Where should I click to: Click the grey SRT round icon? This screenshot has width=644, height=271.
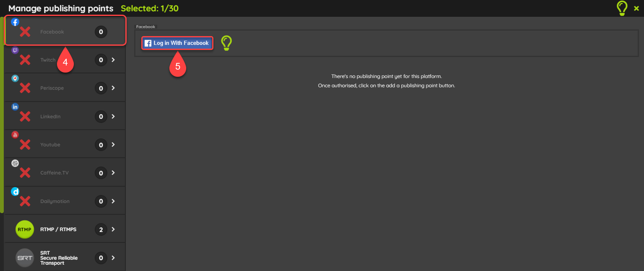coord(25,258)
